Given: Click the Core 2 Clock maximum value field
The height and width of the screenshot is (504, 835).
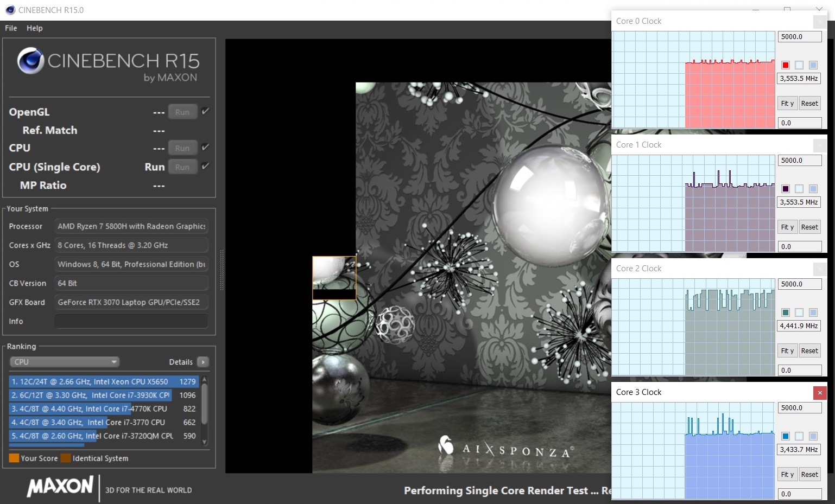Looking at the screenshot, I should coord(800,284).
